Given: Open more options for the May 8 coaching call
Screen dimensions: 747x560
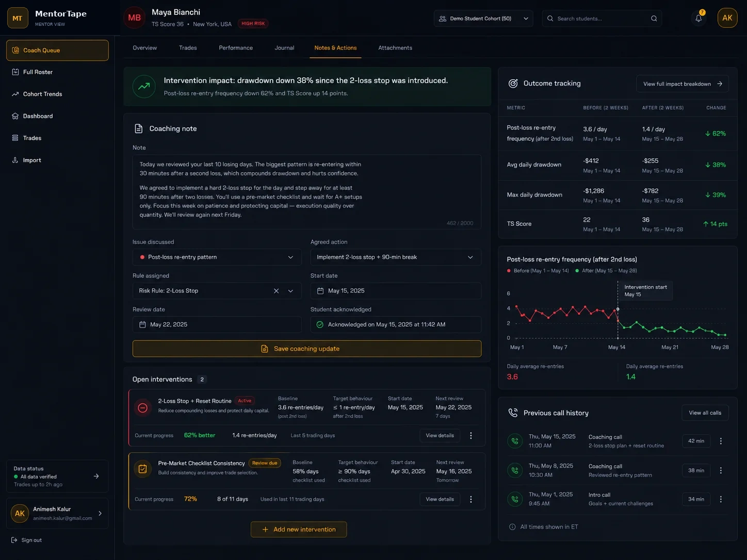Looking at the screenshot, I should click(721, 470).
